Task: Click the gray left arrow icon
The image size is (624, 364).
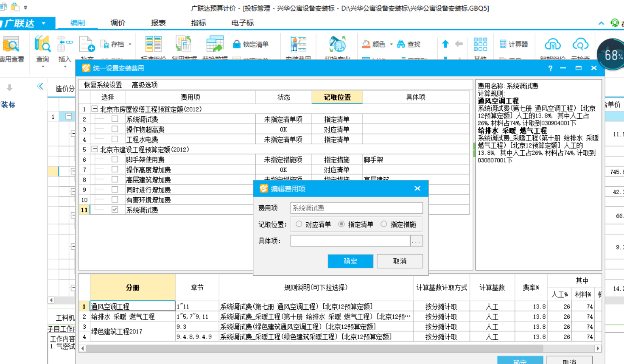Action: 459,44
